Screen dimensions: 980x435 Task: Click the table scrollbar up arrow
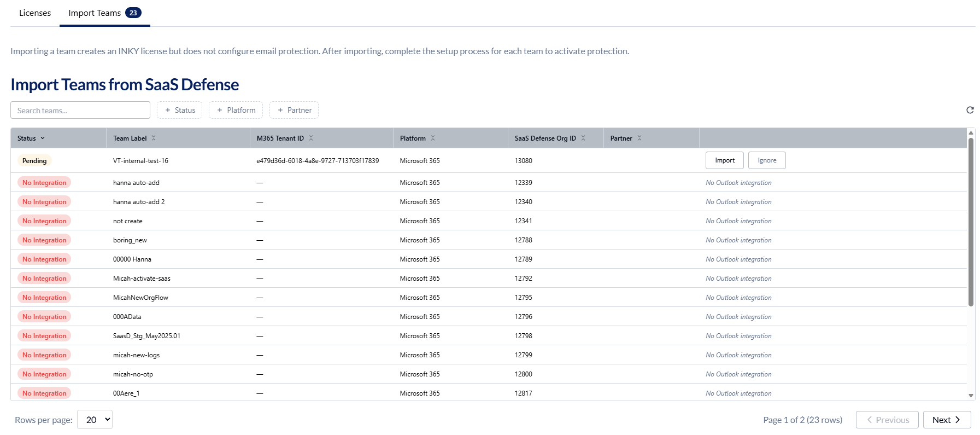click(x=971, y=133)
